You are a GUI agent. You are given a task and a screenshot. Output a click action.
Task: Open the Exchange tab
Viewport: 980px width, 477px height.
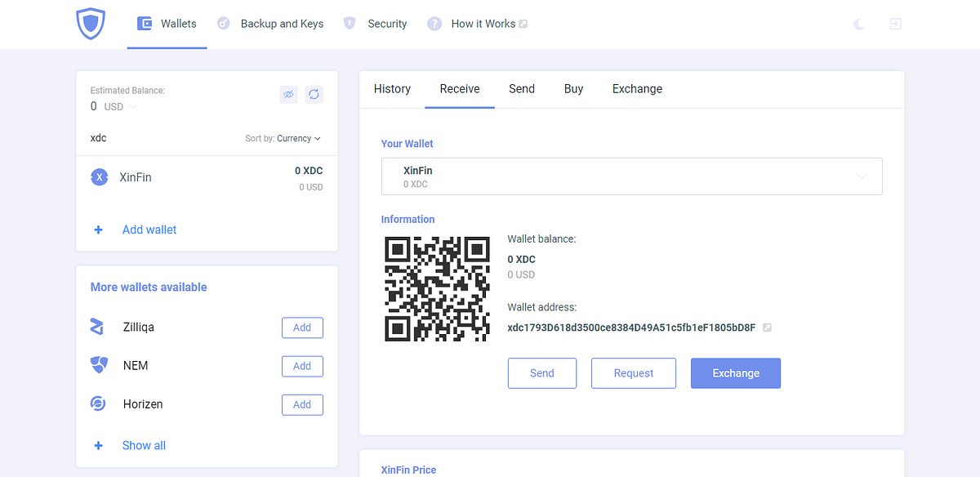tap(637, 89)
